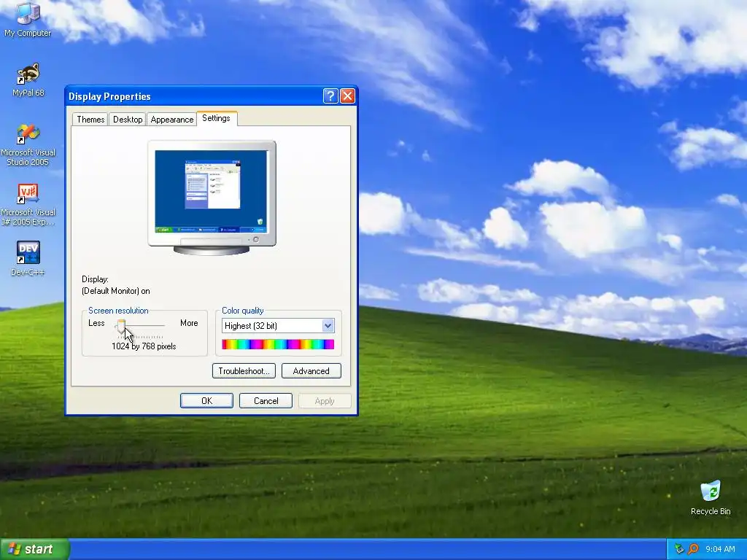Select the Recycle Bin icon
Image resolution: width=747 pixels, height=560 pixels.
711,491
